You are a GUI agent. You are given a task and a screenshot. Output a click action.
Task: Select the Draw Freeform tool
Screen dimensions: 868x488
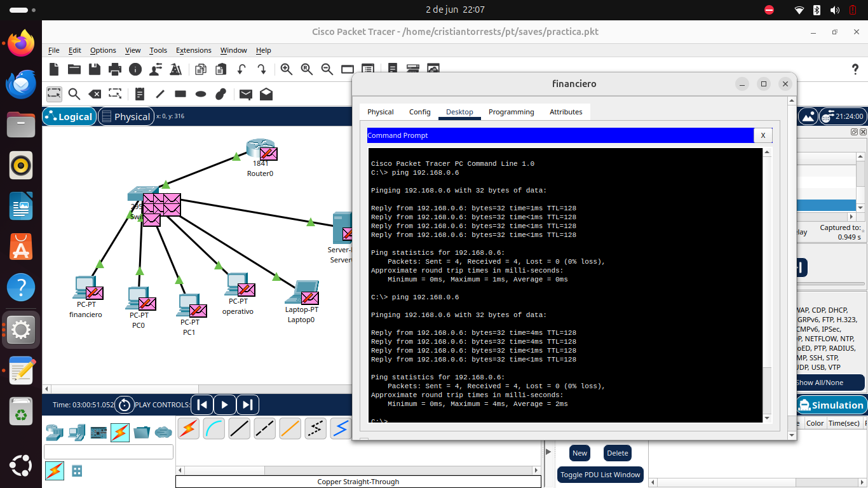221,94
